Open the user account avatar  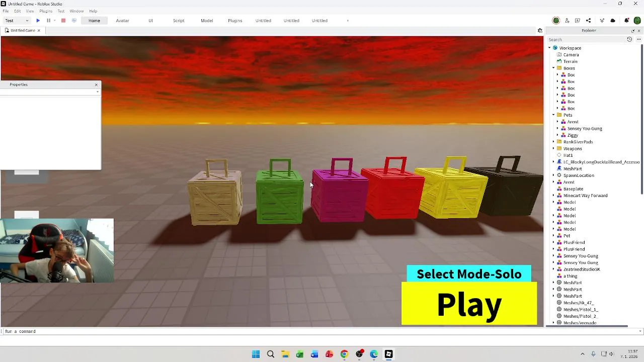pyautogui.click(x=637, y=21)
